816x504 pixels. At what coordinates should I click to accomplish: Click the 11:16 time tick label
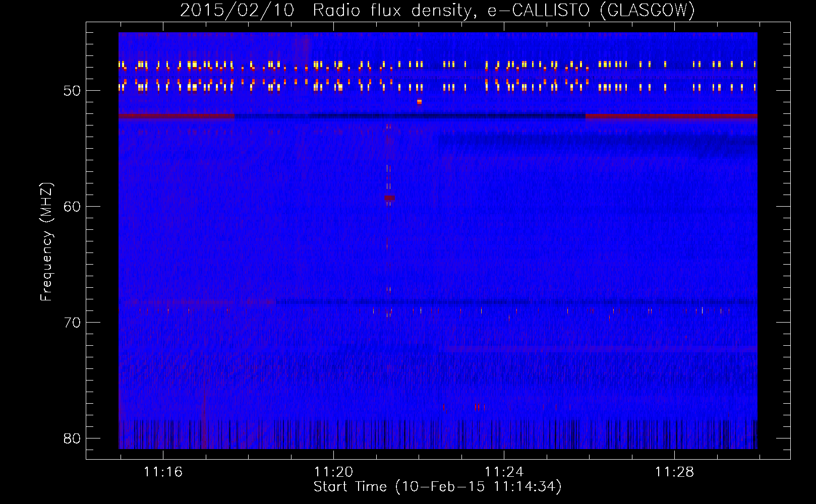tap(163, 472)
